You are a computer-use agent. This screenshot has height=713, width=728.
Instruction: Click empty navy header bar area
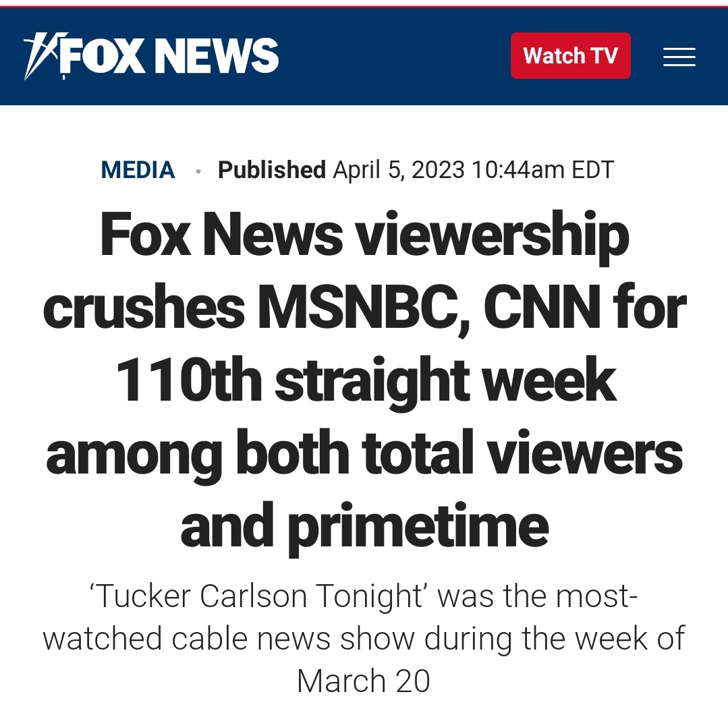pyautogui.click(x=395, y=57)
